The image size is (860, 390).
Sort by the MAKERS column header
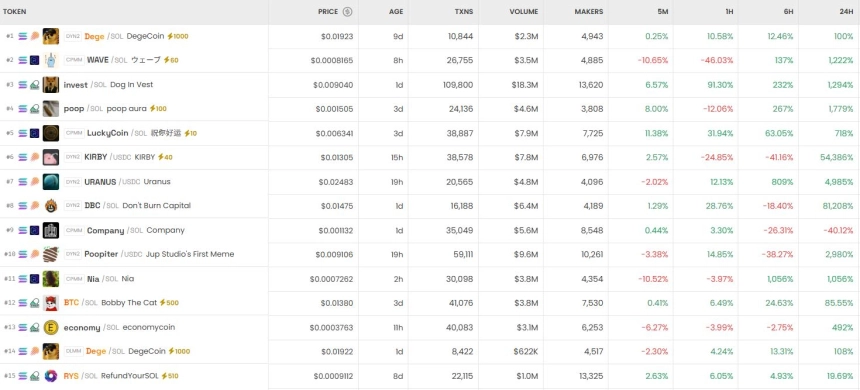(x=589, y=12)
